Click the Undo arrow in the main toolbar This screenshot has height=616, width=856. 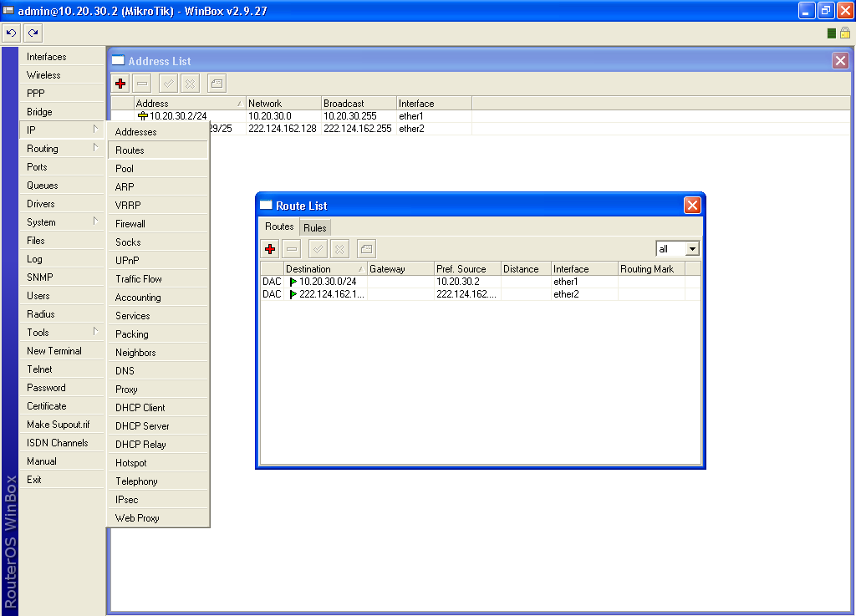coord(12,33)
